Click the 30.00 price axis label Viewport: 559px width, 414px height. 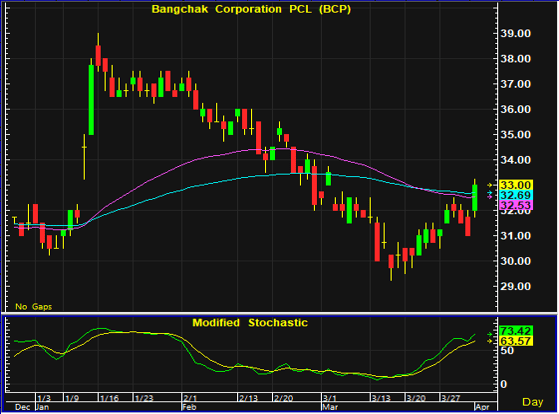(x=516, y=261)
